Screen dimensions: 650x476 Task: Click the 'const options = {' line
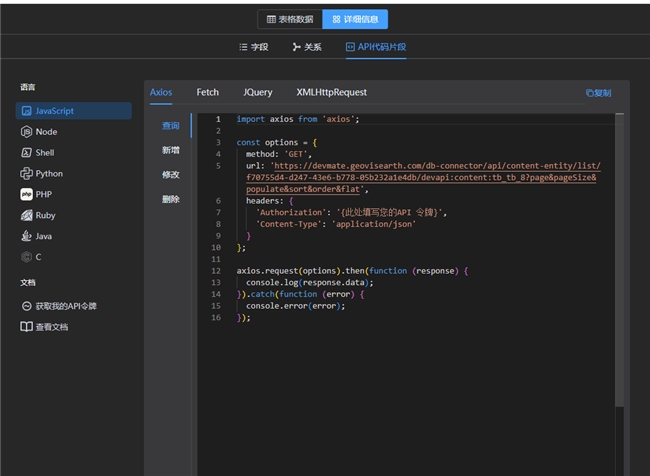(276, 142)
